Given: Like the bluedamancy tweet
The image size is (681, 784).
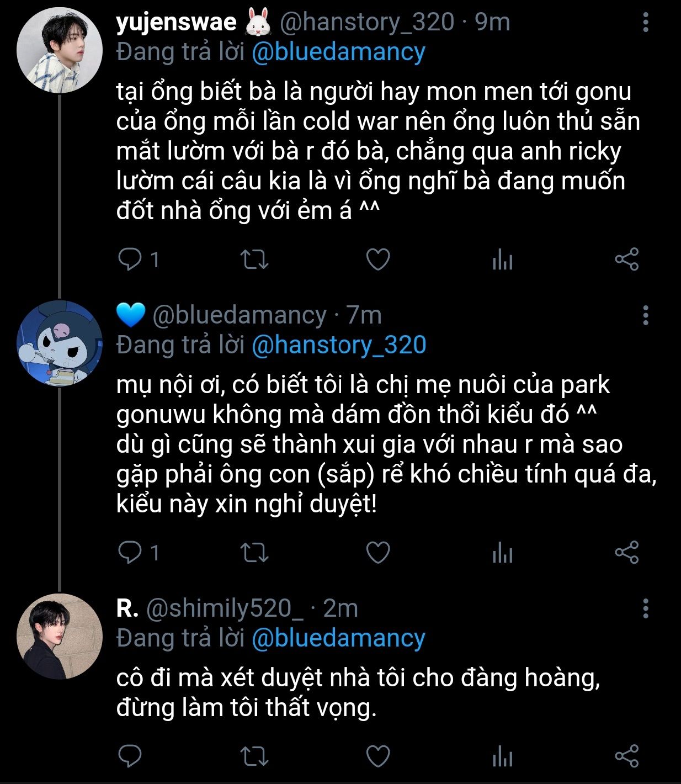Looking at the screenshot, I should (x=379, y=552).
